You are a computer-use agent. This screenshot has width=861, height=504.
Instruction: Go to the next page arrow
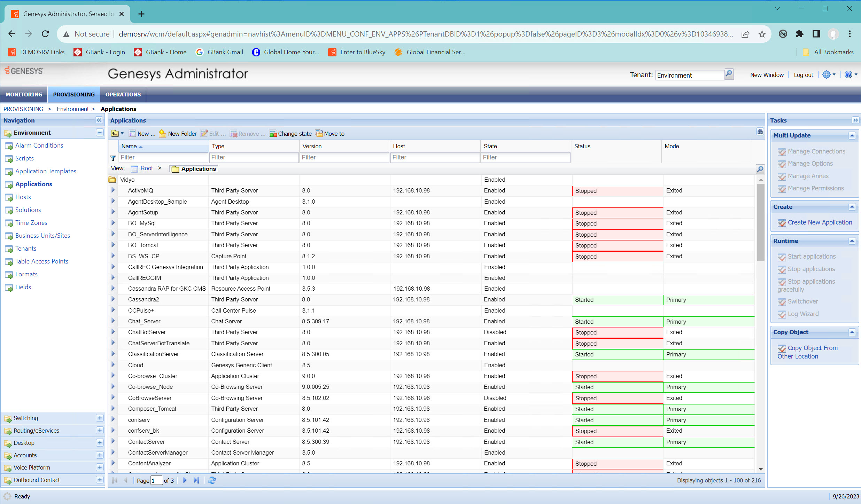click(x=185, y=480)
